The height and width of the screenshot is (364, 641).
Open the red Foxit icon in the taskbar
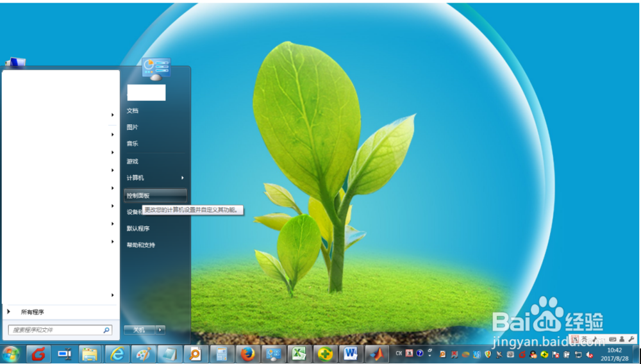tap(39, 354)
